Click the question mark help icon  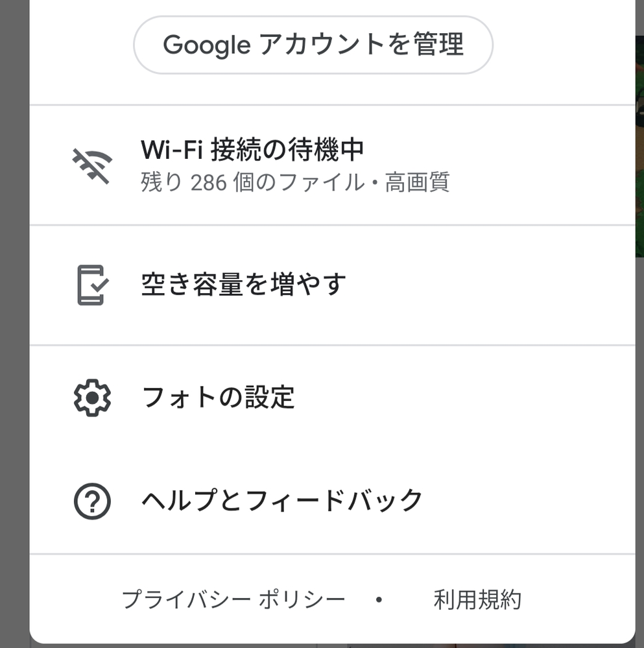point(92,501)
